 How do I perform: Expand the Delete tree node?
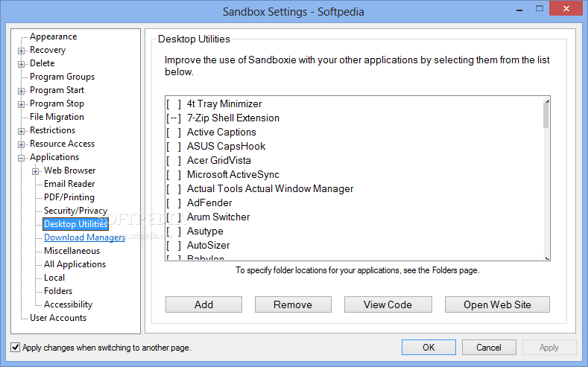coord(22,65)
